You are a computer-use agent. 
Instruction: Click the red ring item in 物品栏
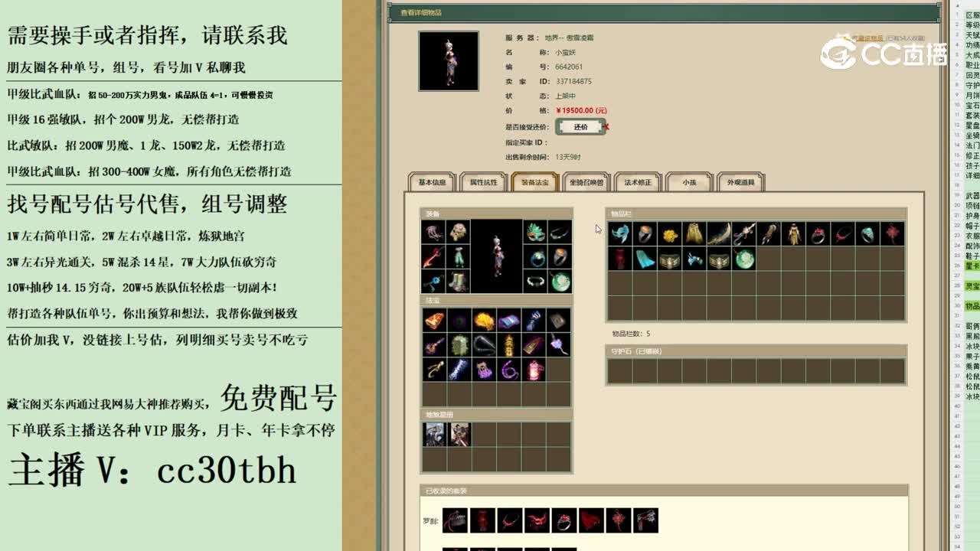click(818, 234)
